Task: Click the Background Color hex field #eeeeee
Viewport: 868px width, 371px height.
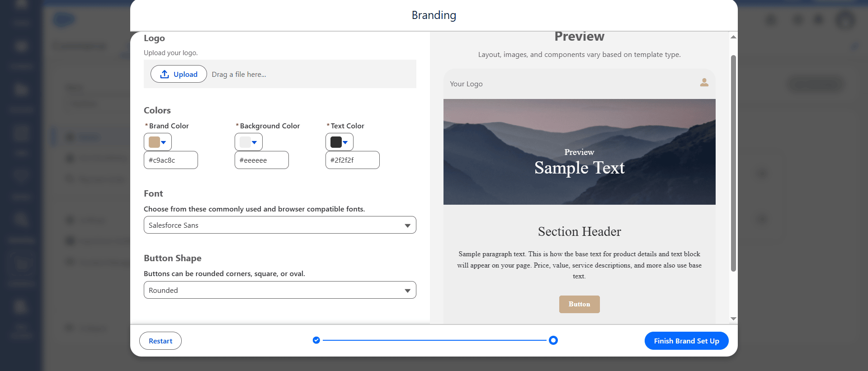Action: pyautogui.click(x=262, y=160)
